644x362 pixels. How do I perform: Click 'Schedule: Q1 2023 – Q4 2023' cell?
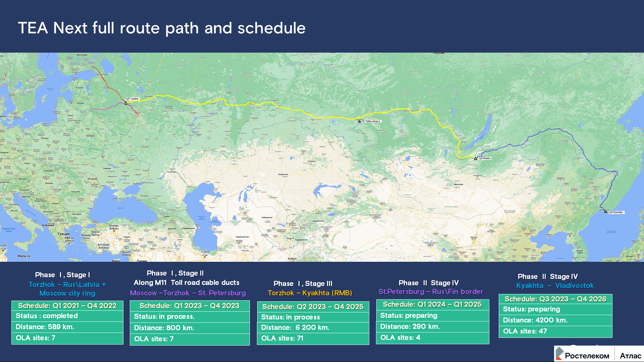tap(190, 306)
